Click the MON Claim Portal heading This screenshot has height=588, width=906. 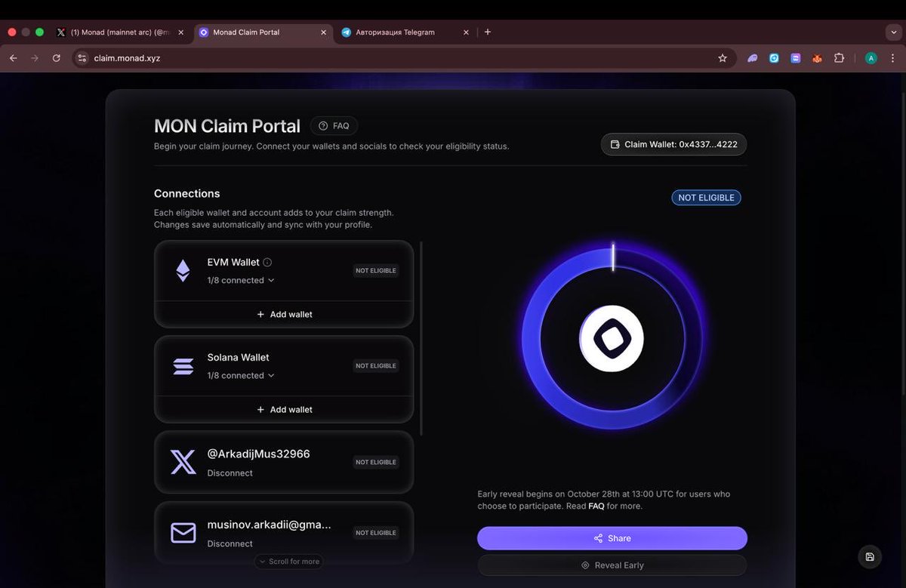click(227, 126)
